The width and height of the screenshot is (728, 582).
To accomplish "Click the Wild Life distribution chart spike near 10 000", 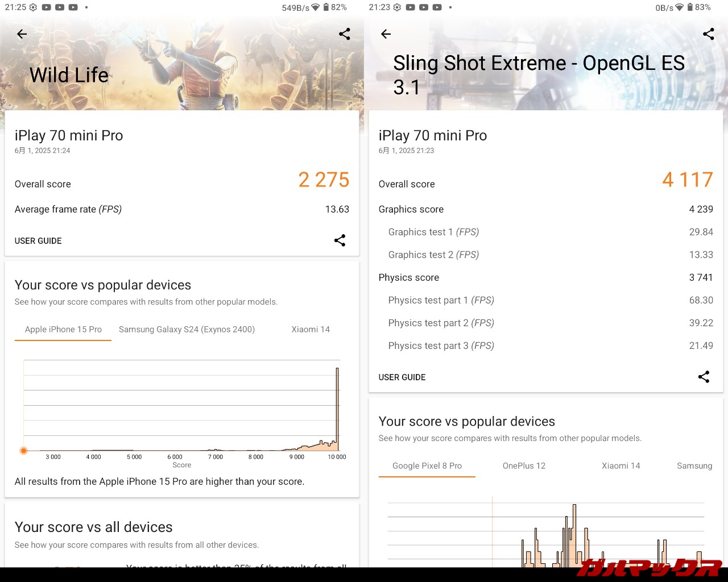I will coord(337,408).
